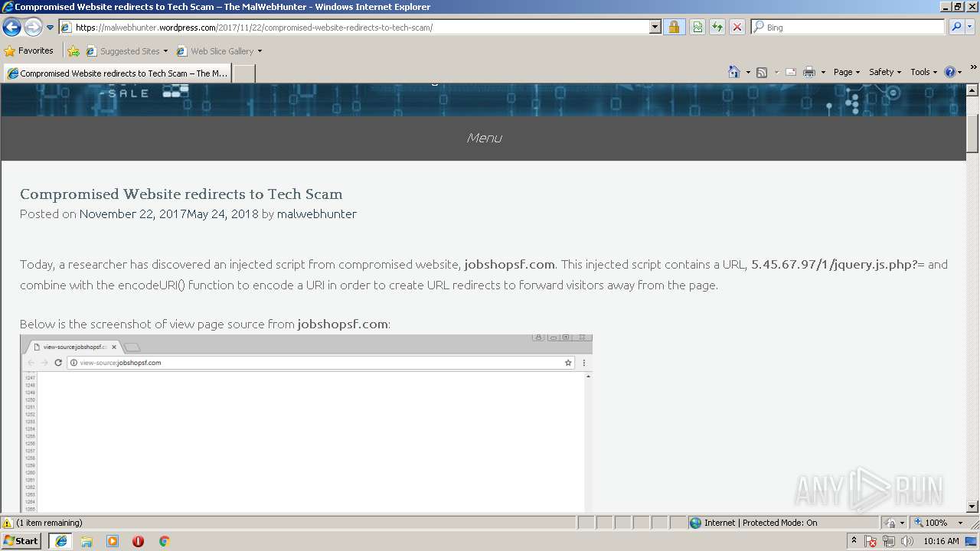Open the Favorites star button

tap(29, 51)
